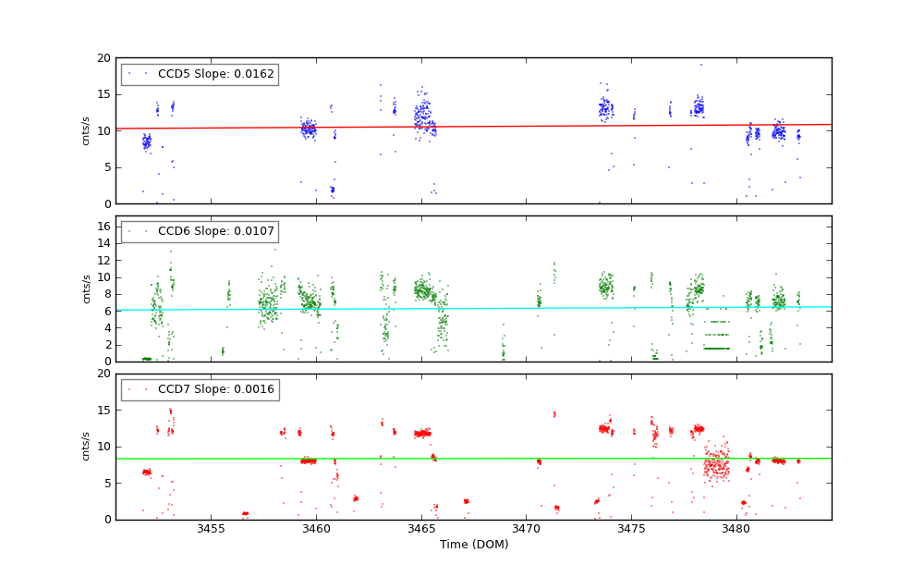Click the 3480 tick label on x-axis
Screen dimensions: 924x577
[x=736, y=529]
